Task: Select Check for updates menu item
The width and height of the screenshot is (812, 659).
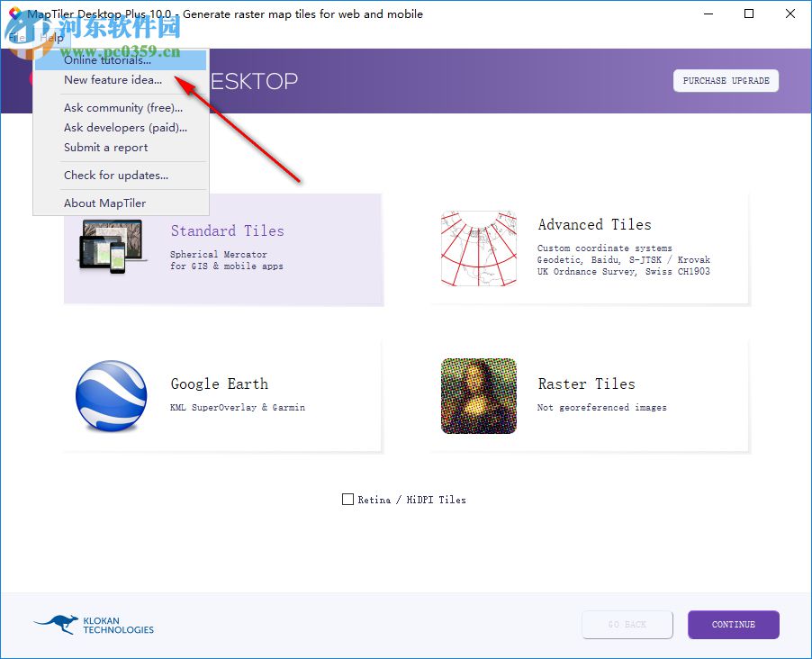Action: (121, 176)
